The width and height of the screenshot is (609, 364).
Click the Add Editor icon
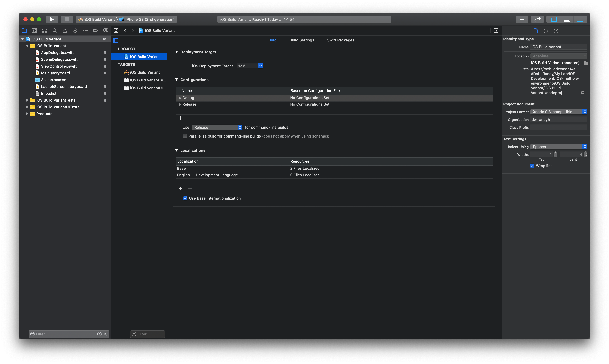pyautogui.click(x=496, y=31)
